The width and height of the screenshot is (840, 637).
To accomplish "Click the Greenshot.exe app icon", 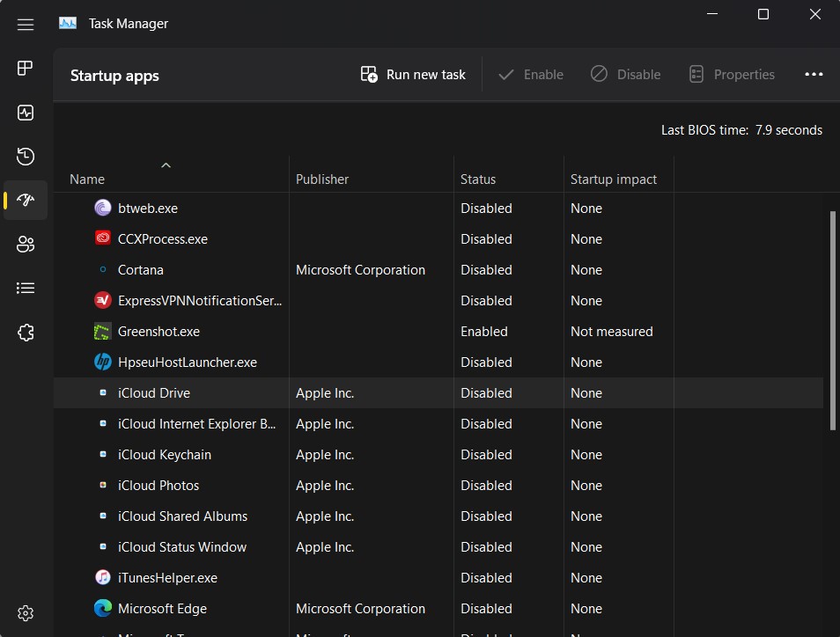I will [103, 331].
